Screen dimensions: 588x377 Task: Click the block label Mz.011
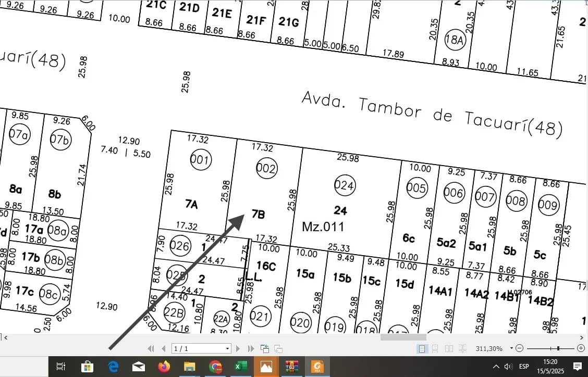pyautogui.click(x=323, y=227)
